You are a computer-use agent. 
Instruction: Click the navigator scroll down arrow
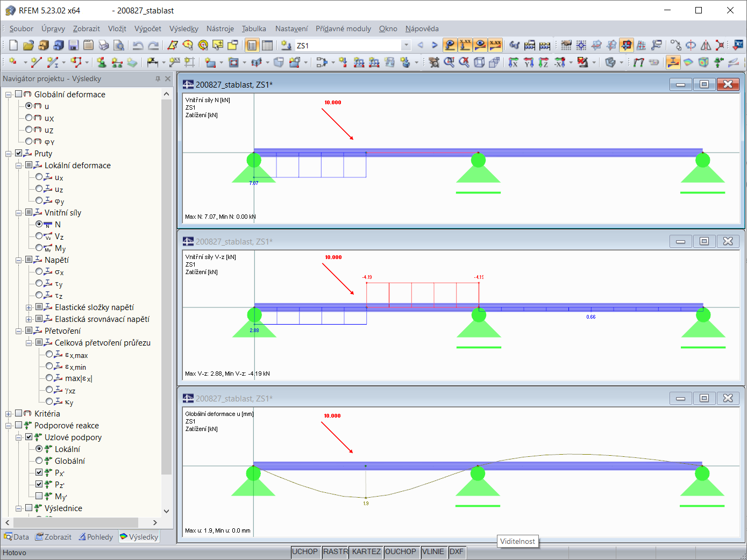(x=166, y=511)
